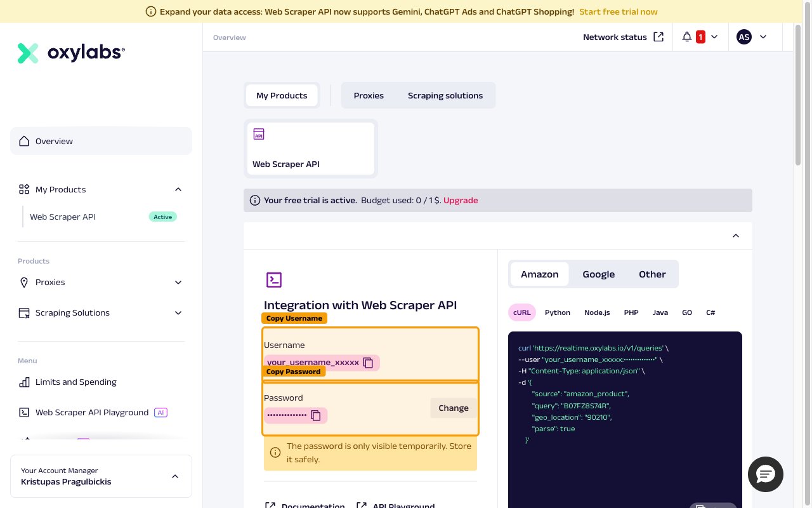812x508 pixels.
Task: Copy the username with the copy icon
Action: pos(368,363)
